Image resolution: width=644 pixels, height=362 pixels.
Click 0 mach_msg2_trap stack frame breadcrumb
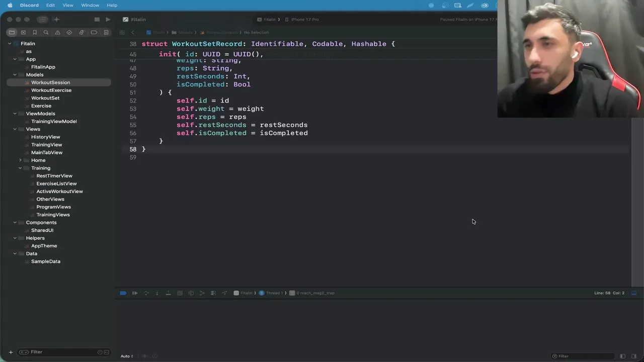[x=312, y=293]
